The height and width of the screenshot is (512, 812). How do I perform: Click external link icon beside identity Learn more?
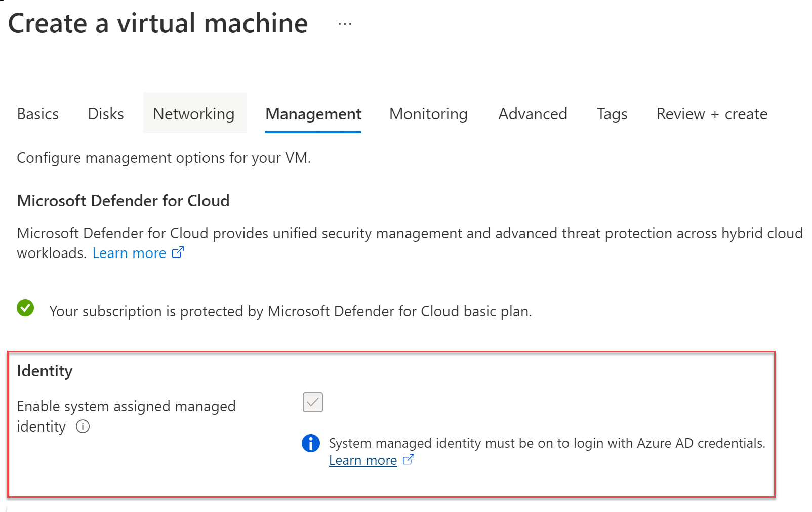(408, 459)
